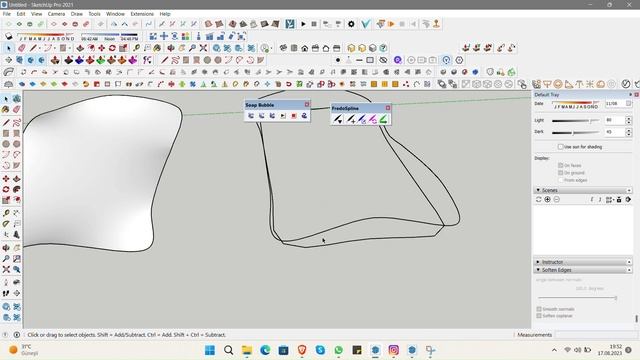The height and width of the screenshot is (360, 640).
Task: Toggle the On faces display checkbox
Action: (x=560, y=165)
